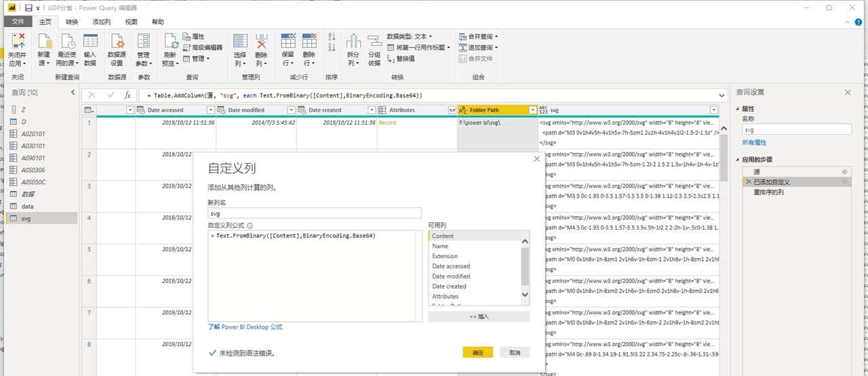Open the svg column filter dropdown
This screenshot has height=376, width=868.
(x=713, y=110)
